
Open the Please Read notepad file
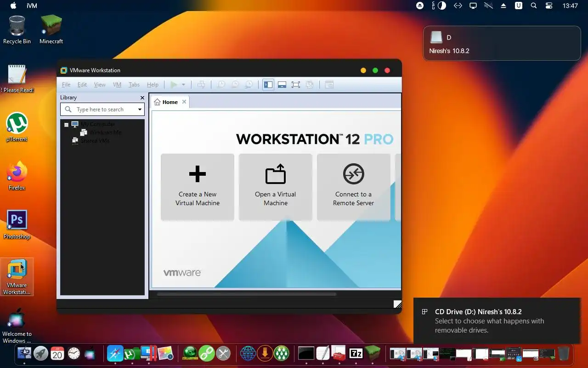point(17,79)
